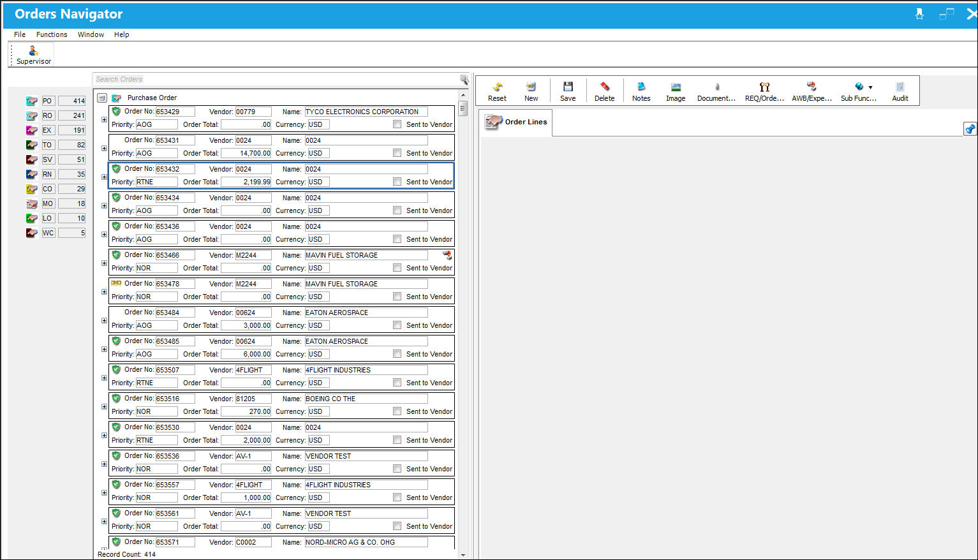Check Sent to Vendor for order 653466
This screenshot has height=560, width=978.
coord(397,268)
